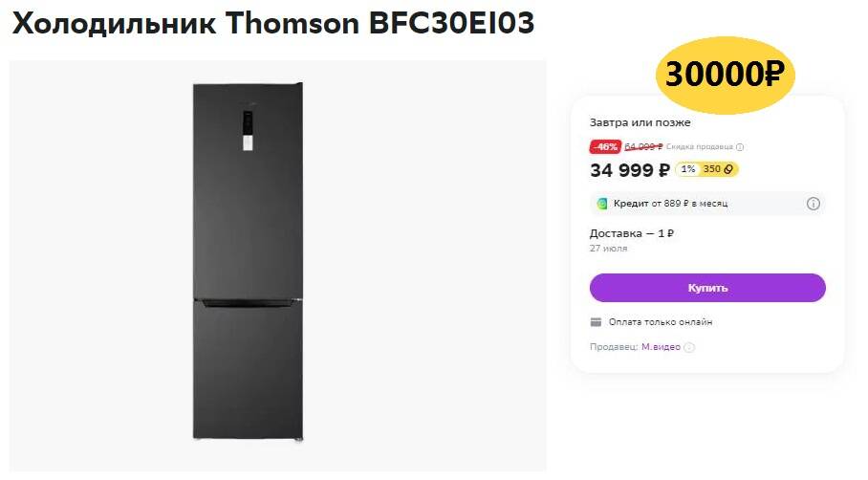
Task: Click the crossed-out 64 999 ₽ old price
Action: pyautogui.click(x=643, y=147)
